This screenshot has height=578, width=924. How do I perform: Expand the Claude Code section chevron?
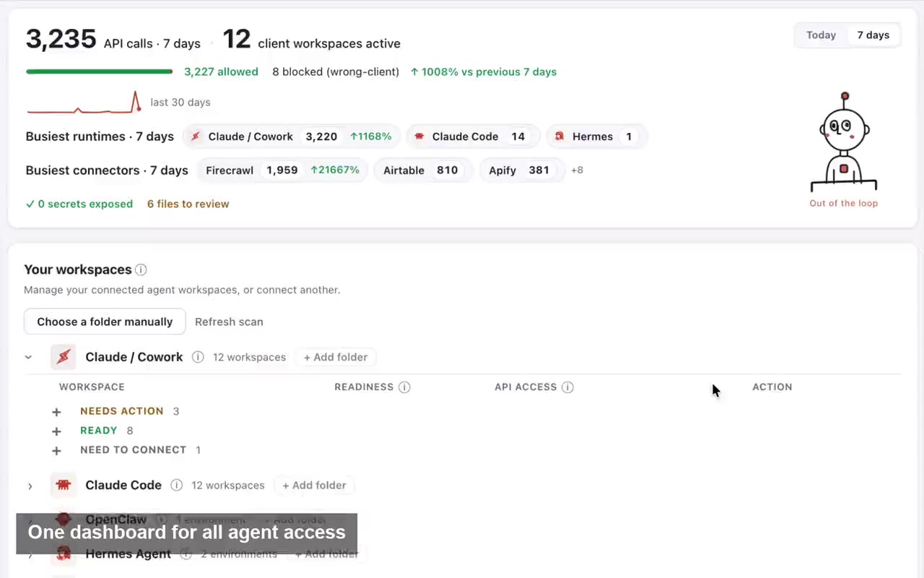[30, 486]
